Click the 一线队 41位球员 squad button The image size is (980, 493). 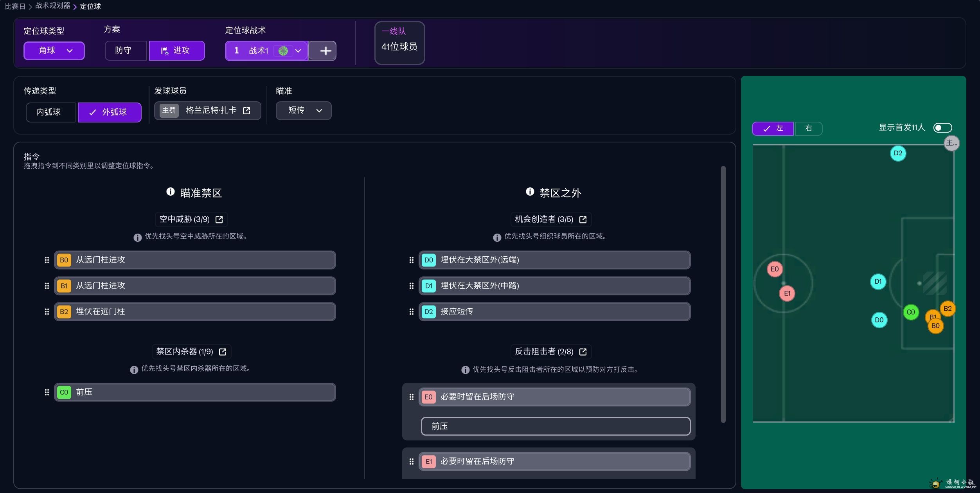tap(399, 42)
